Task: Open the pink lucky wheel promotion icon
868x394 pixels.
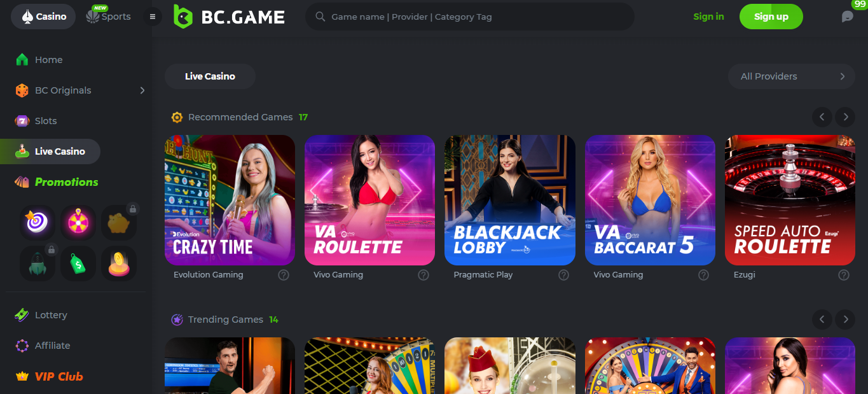Action: [x=78, y=222]
